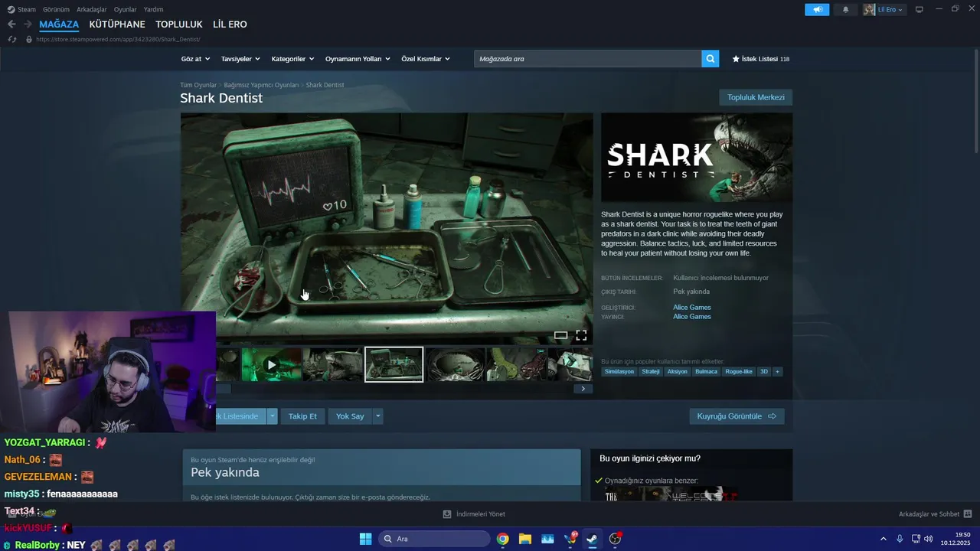Click the Mağazada ara search field

point(587,59)
